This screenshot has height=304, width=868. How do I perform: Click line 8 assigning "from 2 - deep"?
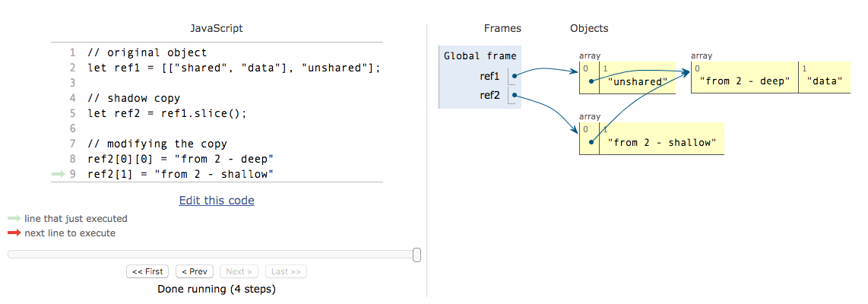pos(180,160)
